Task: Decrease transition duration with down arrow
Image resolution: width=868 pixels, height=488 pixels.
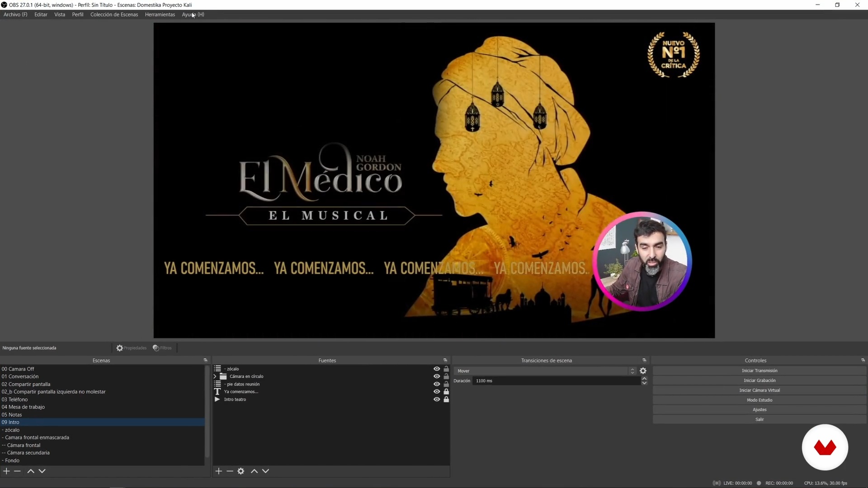Action: 644,383
